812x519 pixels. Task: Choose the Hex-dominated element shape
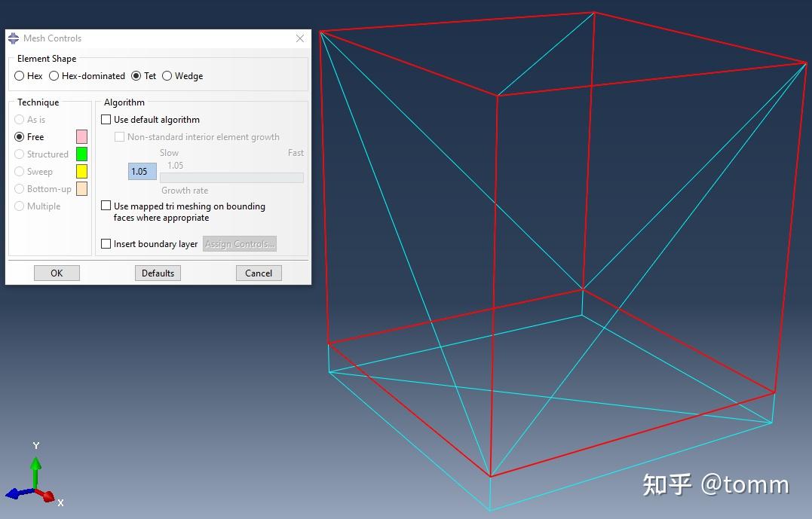pyautogui.click(x=54, y=75)
